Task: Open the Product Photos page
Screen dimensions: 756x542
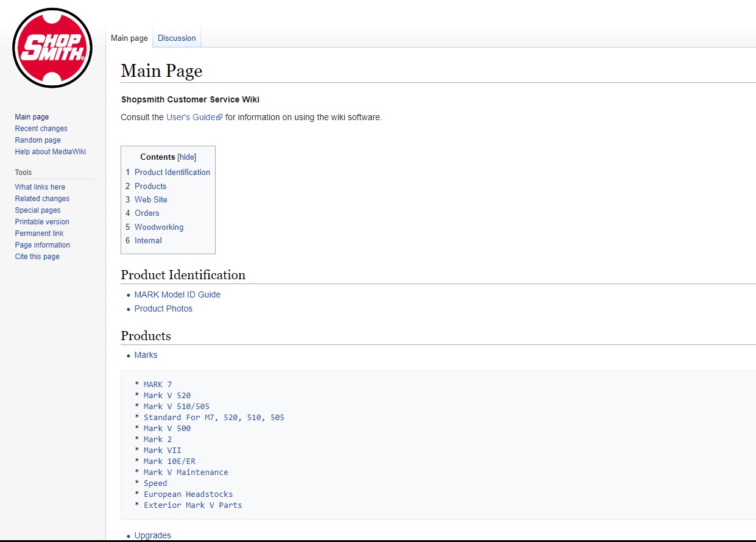Action: pos(163,308)
